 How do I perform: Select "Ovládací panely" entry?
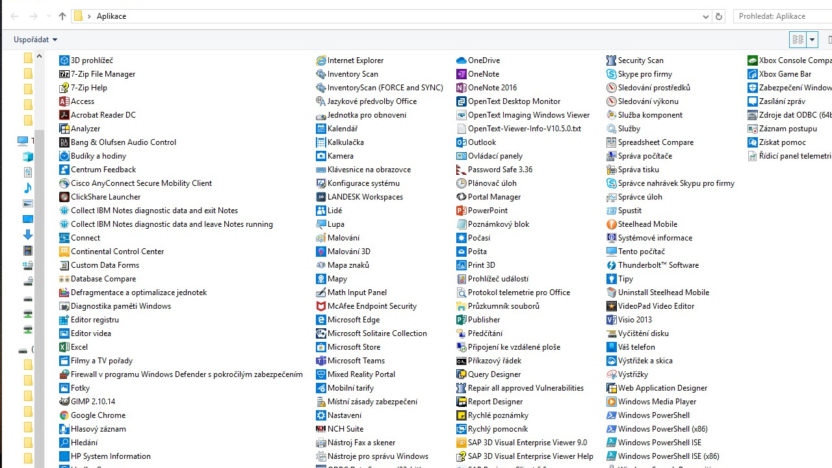click(489, 156)
